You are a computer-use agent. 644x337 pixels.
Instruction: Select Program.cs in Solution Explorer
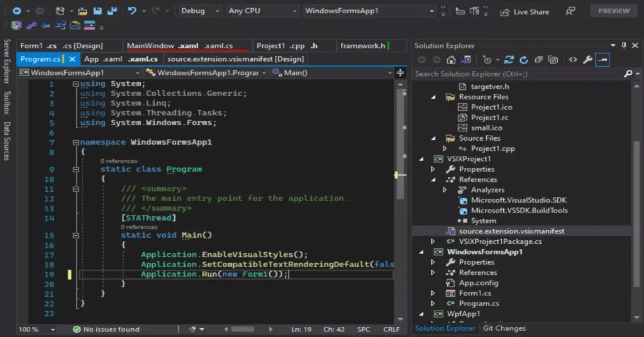(x=479, y=303)
